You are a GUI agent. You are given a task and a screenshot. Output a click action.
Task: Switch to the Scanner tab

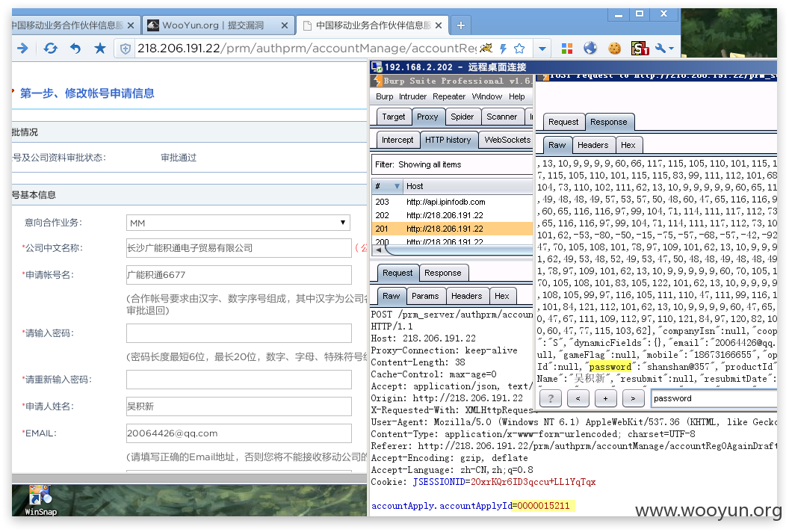pyautogui.click(x=501, y=117)
